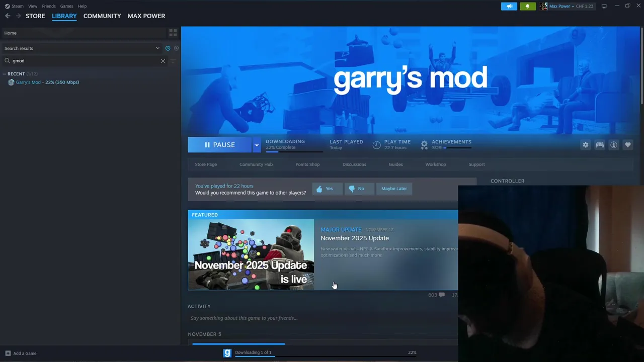Show game info icon
The height and width of the screenshot is (362, 644).
[613, 145]
